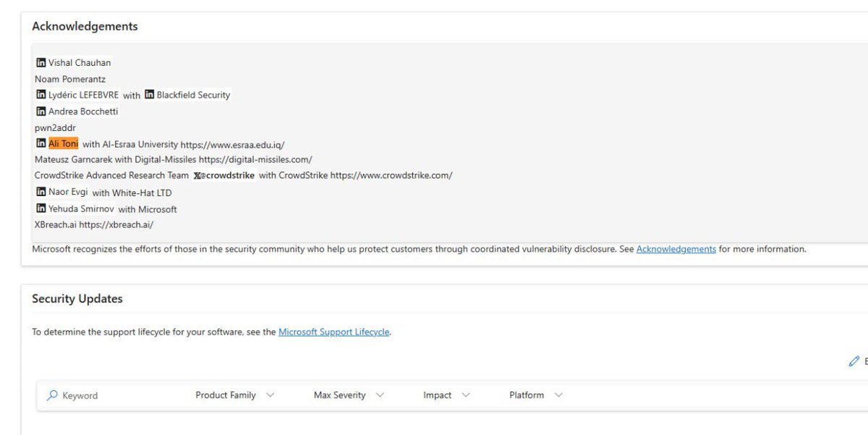The height and width of the screenshot is (435, 868).
Task: Open Andrea Bocchetti profile link
Action: (x=83, y=111)
